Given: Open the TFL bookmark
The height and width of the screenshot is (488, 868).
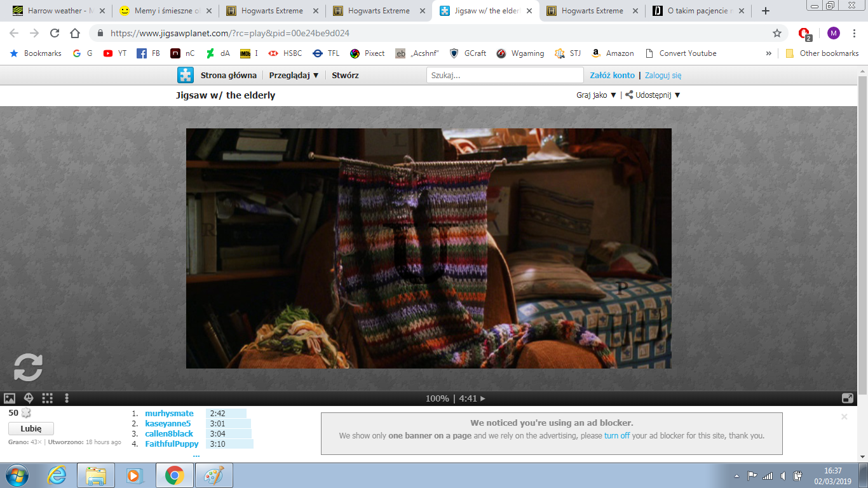Looking at the screenshot, I should (x=326, y=53).
